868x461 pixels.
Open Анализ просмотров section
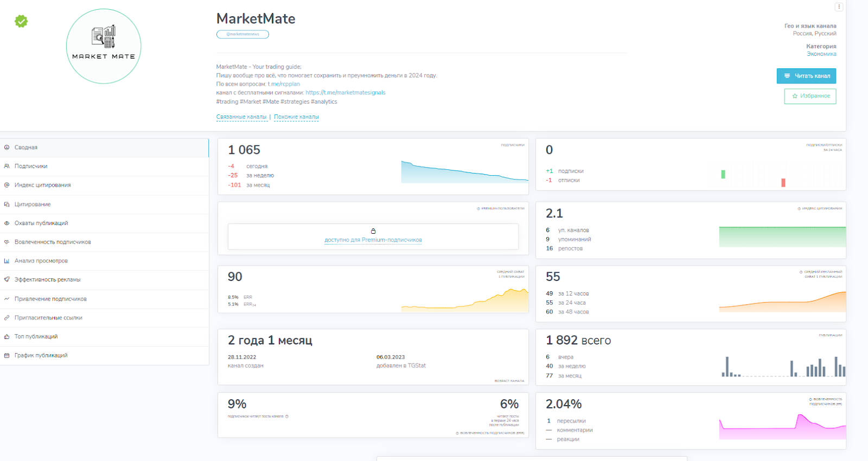tap(104, 261)
